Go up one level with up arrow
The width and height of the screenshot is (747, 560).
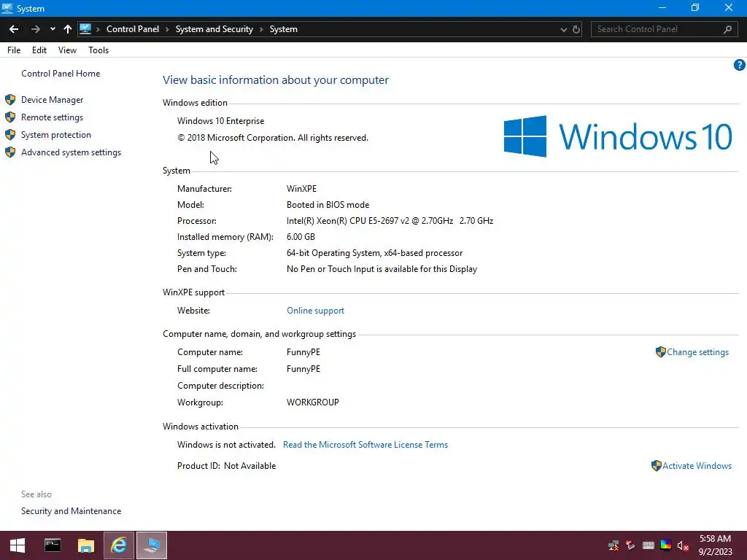pos(68,29)
